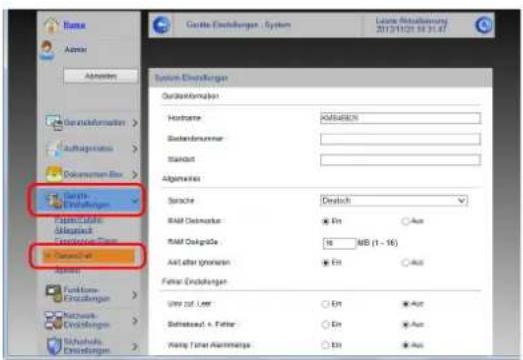Open the Home link
Viewport: 523px width, 360px height.
coord(74,25)
